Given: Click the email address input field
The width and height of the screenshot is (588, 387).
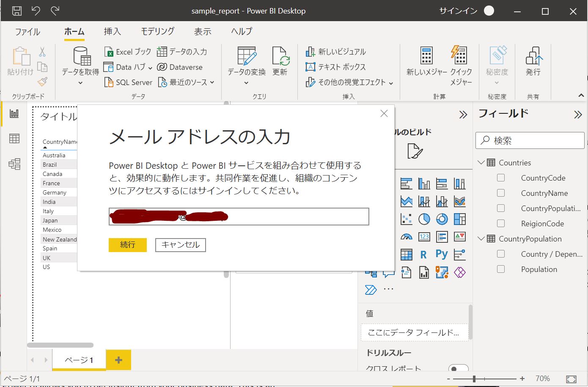Looking at the screenshot, I should pyautogui.click(x=239, y=217).
